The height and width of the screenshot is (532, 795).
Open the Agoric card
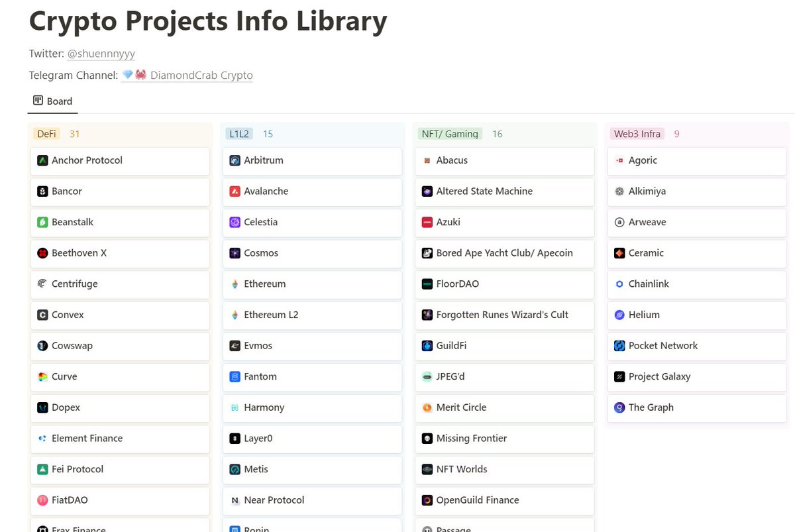(x=697, y=160)
